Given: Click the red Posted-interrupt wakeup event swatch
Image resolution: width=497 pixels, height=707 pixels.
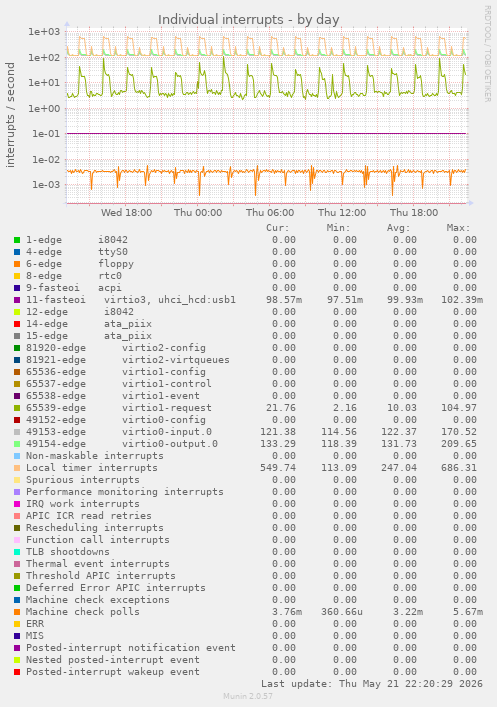Looking at the screenshot, I should click(17, 672).
